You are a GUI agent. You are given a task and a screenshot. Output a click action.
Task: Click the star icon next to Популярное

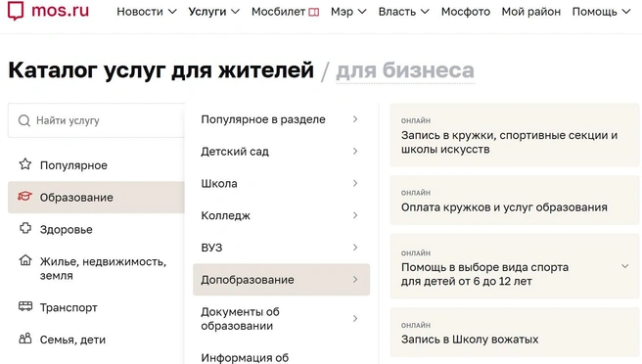coord(25,164)
